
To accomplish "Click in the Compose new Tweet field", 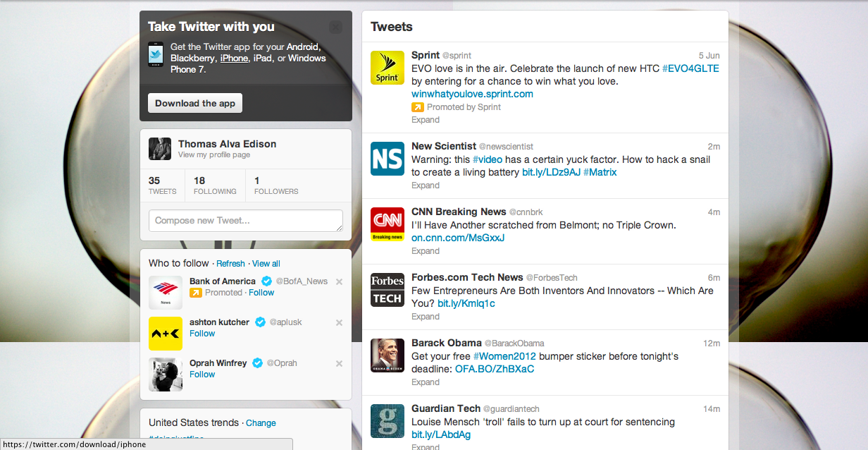I will click(245, 221).
